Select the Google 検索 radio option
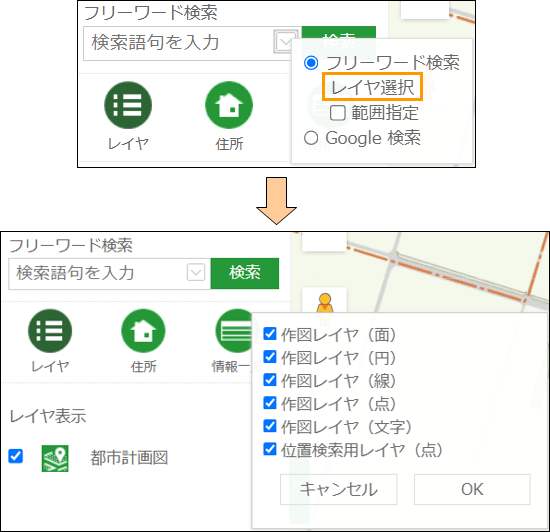 click(x=311, y=138)
